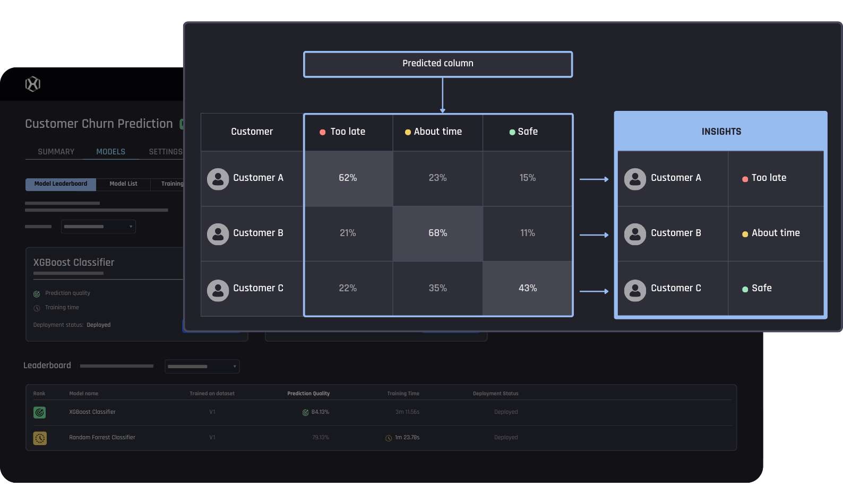Click the Prediction quality icon in XGBoost card
Viewport: 843px width, 504px height.
click(37, 294)
